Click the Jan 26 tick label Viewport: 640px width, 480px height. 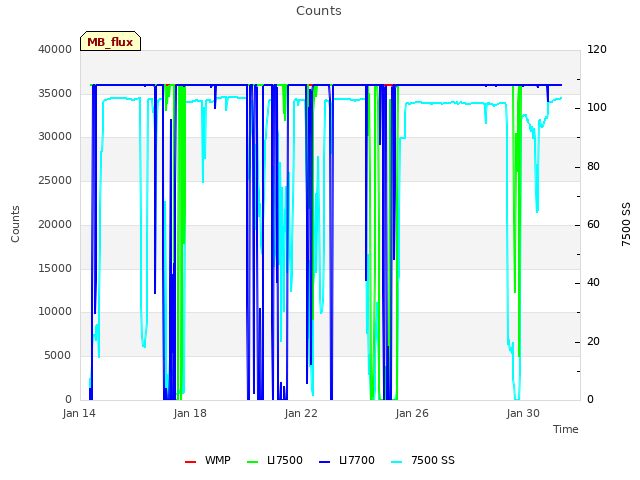click(x=412, y=413)
